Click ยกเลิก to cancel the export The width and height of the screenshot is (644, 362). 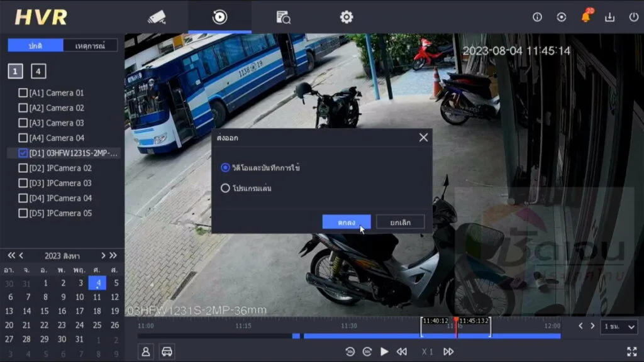tap(399, 221)
